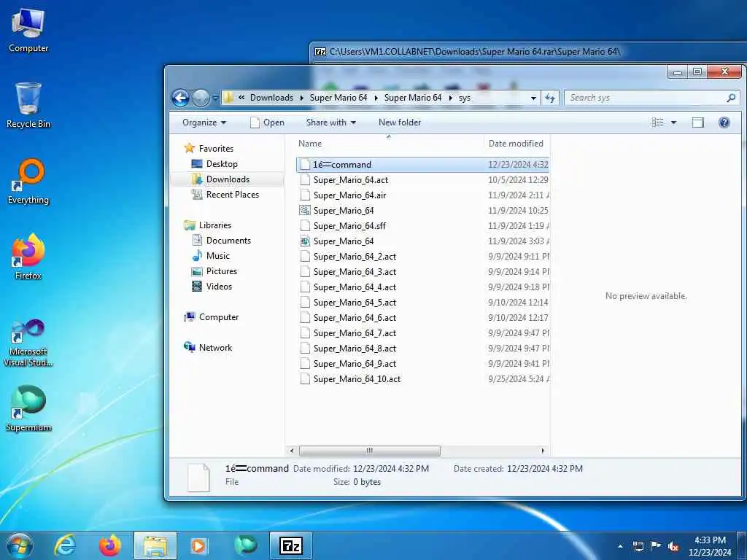The image size is (747, 560).
Task: Select Computer in navigation pane
Action: click(219, 317)
